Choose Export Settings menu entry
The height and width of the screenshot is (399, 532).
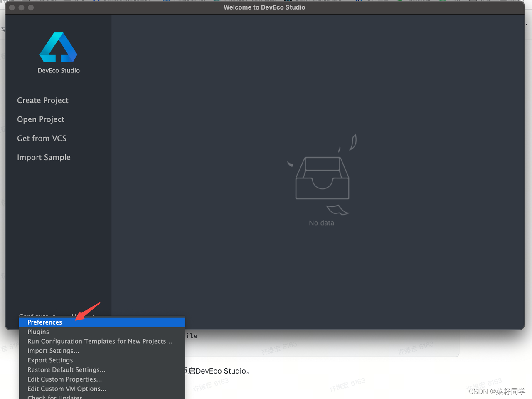pyautogui.click(x=102, y=360)
